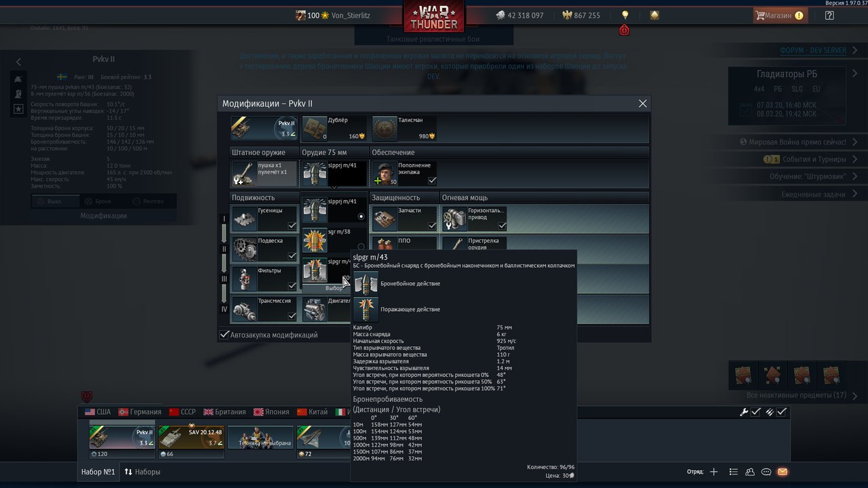Click the Гусеницы tracks modification icon
868x488 pixels.
coord(243,218)
